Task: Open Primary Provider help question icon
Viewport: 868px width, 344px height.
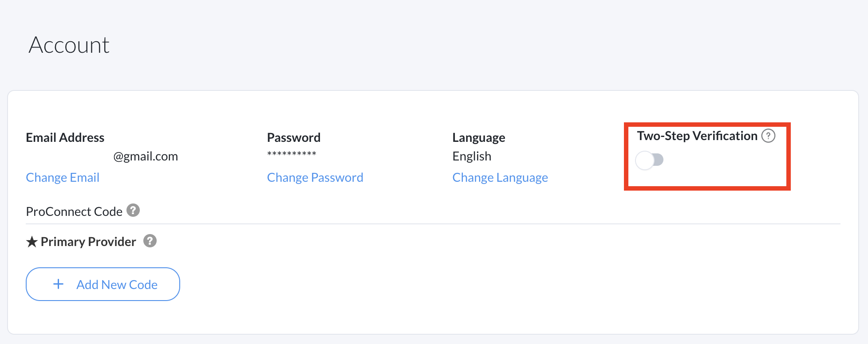Action: coord(150,241)
